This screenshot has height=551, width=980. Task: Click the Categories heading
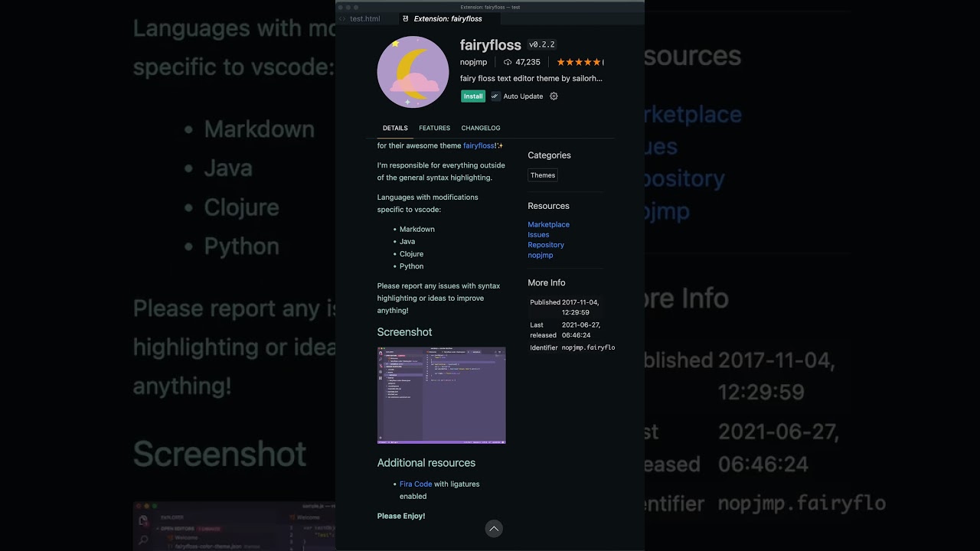coord(549,155)
